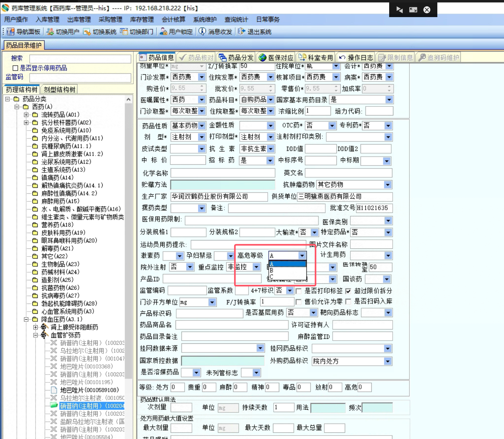Screen dimensions: 504x439
Task: Click the X icon beside 乌拉地尔注射液
Action: point(54,398)
